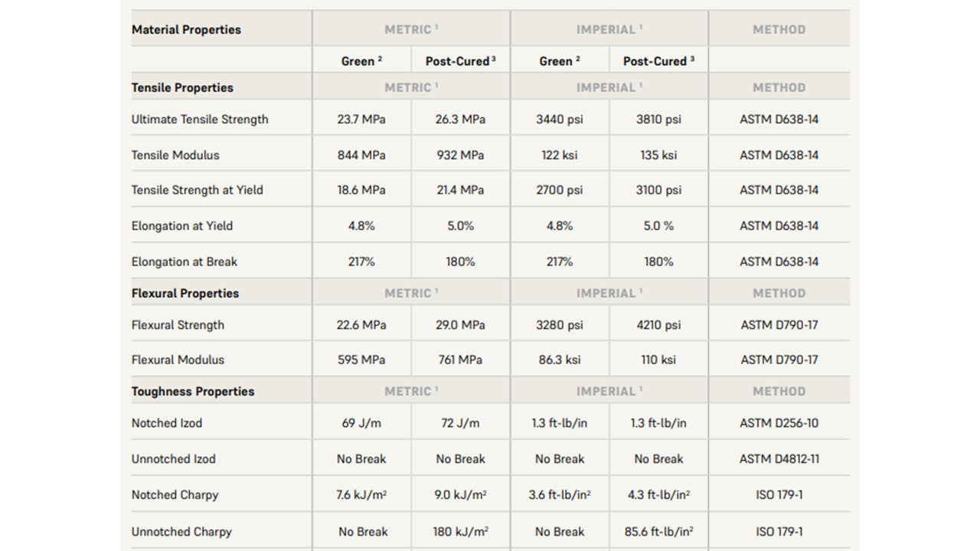Select the Tensile Modulus row label
980x551 pixels.
175,155
